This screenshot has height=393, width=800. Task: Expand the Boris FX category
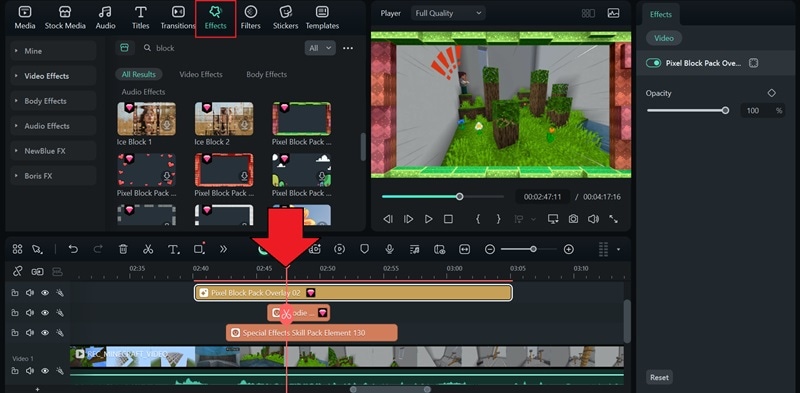pos(53,176)
